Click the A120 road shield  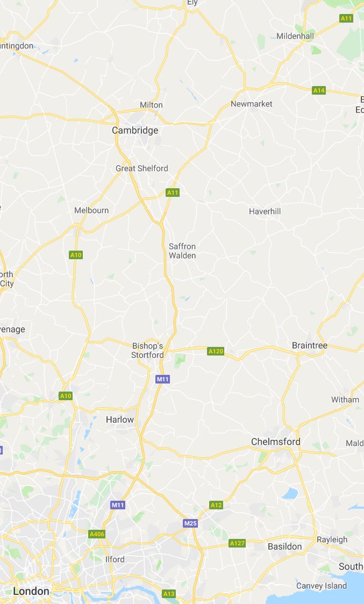click(216, 351)
